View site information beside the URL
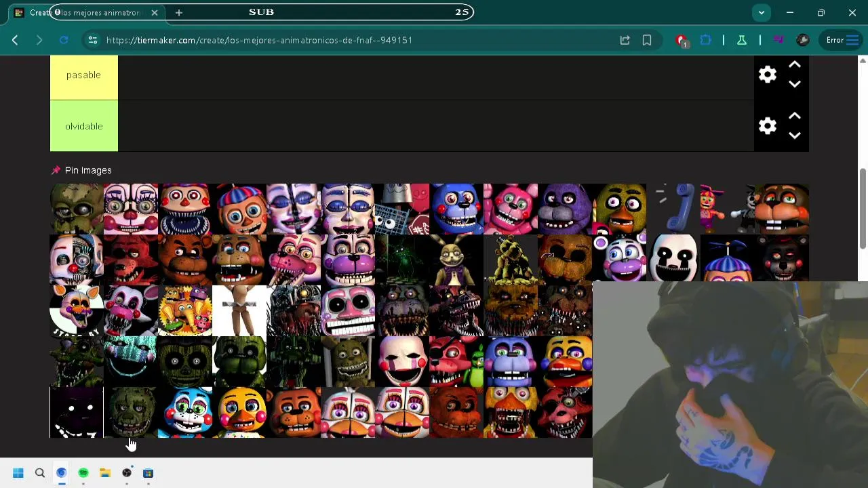The width and height of the screenshot is (868, 488). tap(93, 40)
